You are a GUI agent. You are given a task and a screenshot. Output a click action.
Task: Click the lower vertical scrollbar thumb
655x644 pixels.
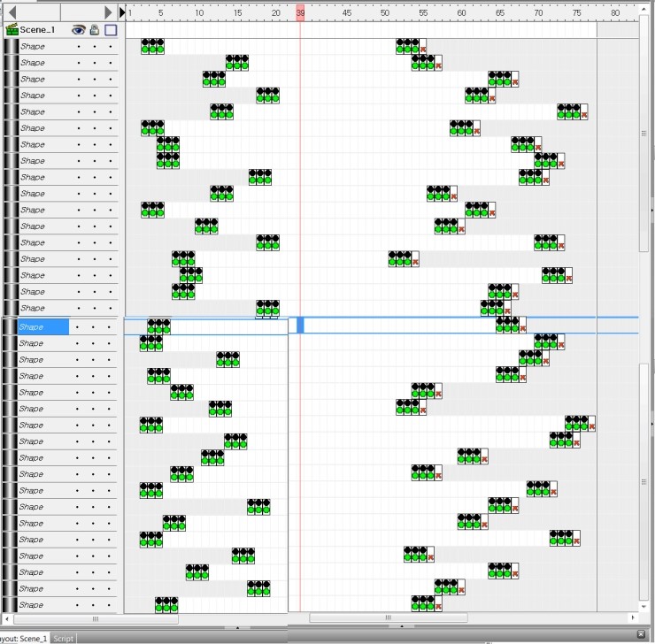pos(643,482)
